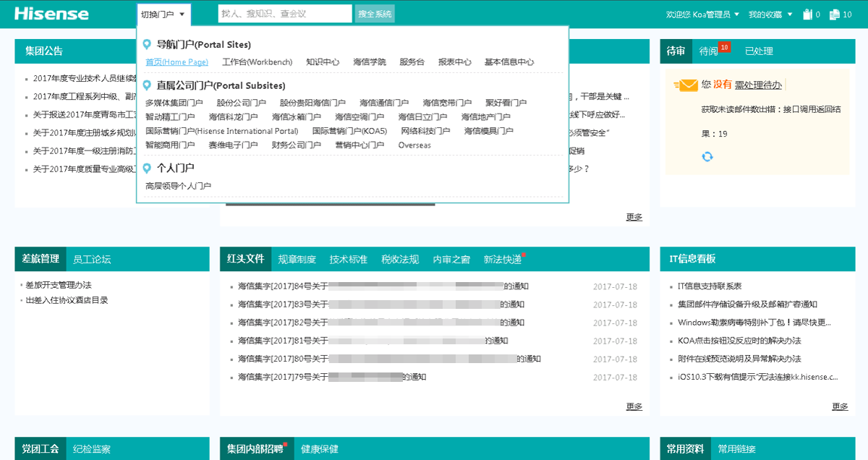Switch to the 已处理 tab

759,51
